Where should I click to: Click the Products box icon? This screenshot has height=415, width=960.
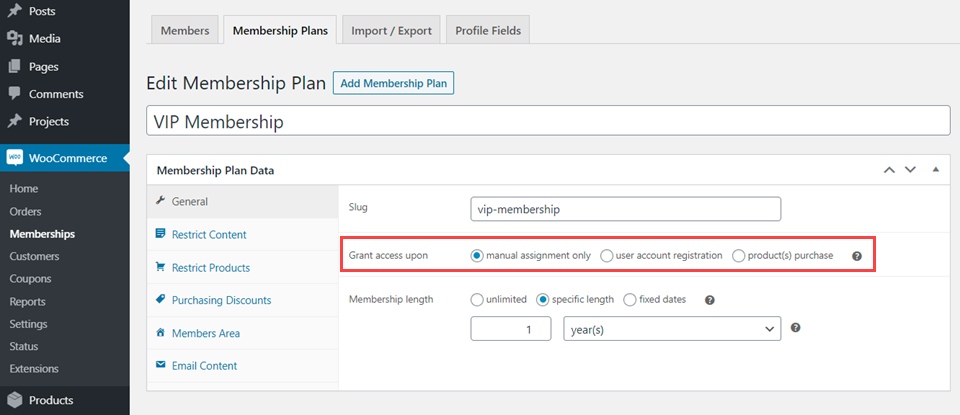(15, 400)
